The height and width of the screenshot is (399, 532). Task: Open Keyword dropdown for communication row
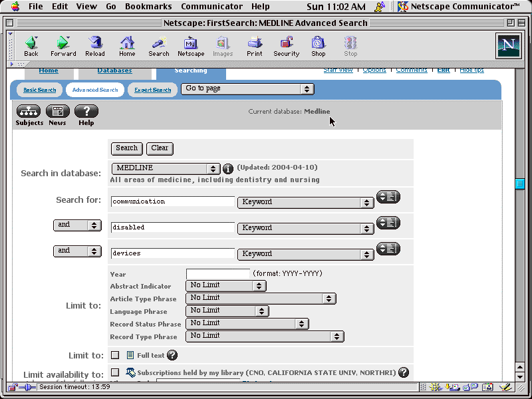coord(306,203)
